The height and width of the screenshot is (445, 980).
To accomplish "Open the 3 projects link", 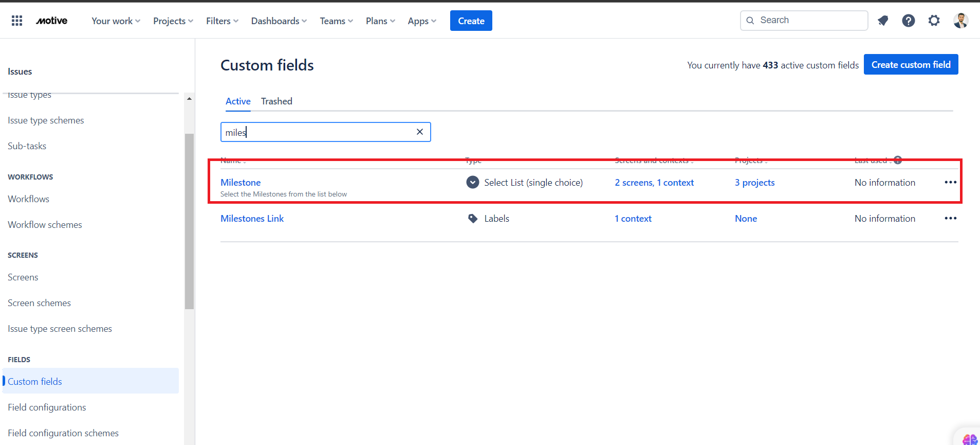I will (x=755, y=183).
